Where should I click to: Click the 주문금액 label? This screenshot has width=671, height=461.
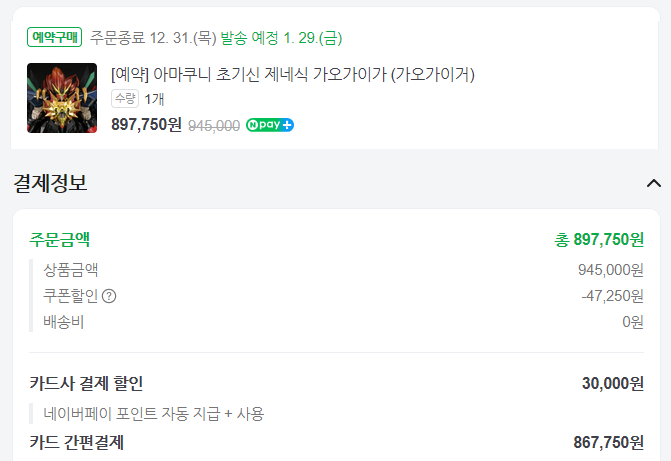[59, 239]
